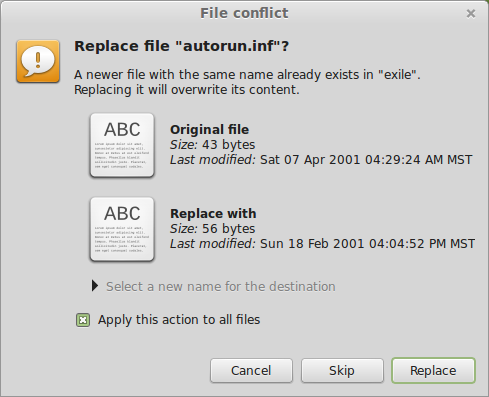Click the 56 bytes size text
Image resolution: width=489 pixels, height=397 pixels.
(x=229, y=229)
